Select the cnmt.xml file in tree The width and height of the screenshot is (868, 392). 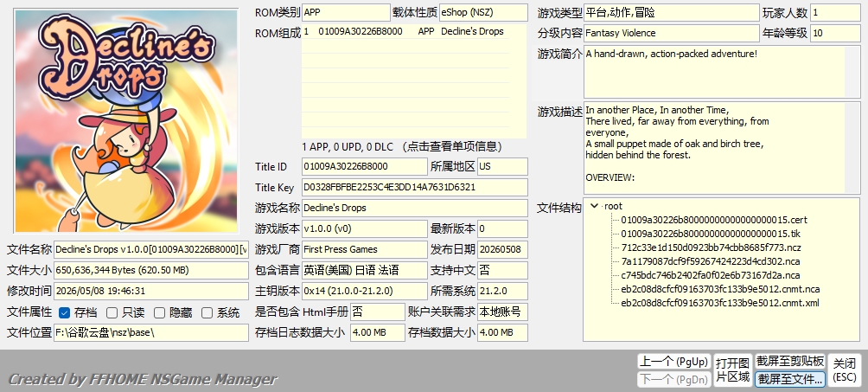(719, 303)
